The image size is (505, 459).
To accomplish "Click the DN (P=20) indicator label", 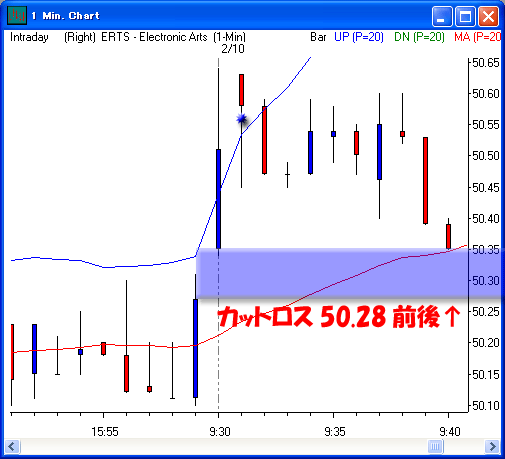I will 419,37.
